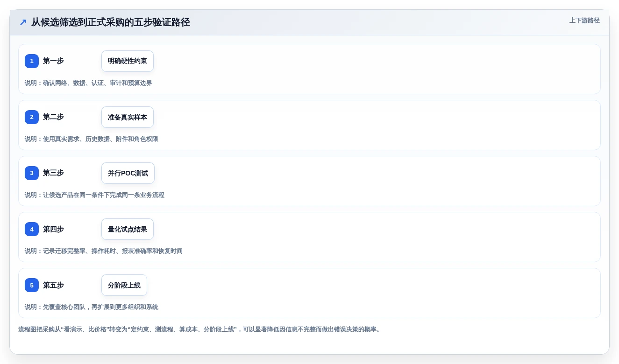Select the 并行POC测试 chip
This screenshot has height=364, width=619.
tap(128, 173)
